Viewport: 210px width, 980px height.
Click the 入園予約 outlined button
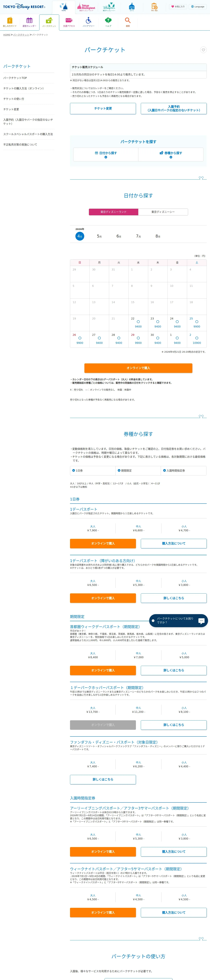tap(174, 108)
